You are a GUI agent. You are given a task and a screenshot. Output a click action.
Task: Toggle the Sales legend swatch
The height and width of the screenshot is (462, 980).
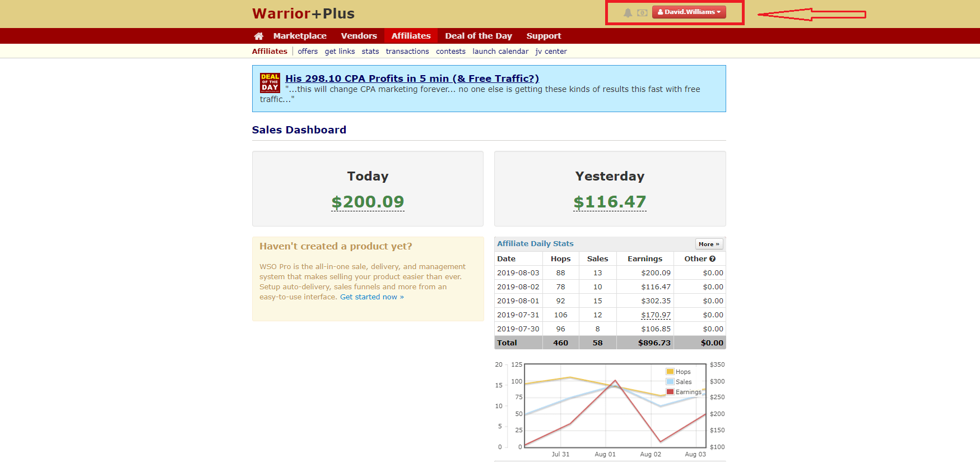(670, 382)
